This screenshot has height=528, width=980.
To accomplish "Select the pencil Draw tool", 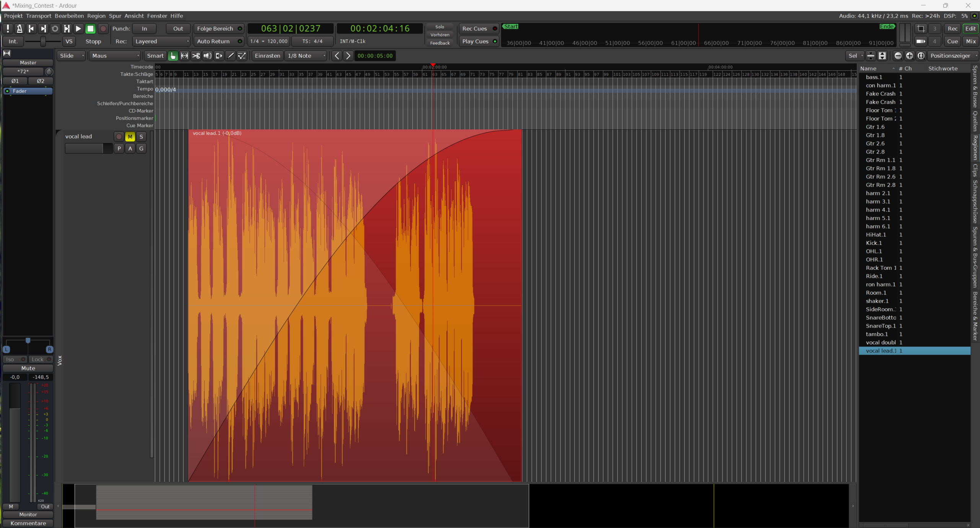I will click(230, 56).
